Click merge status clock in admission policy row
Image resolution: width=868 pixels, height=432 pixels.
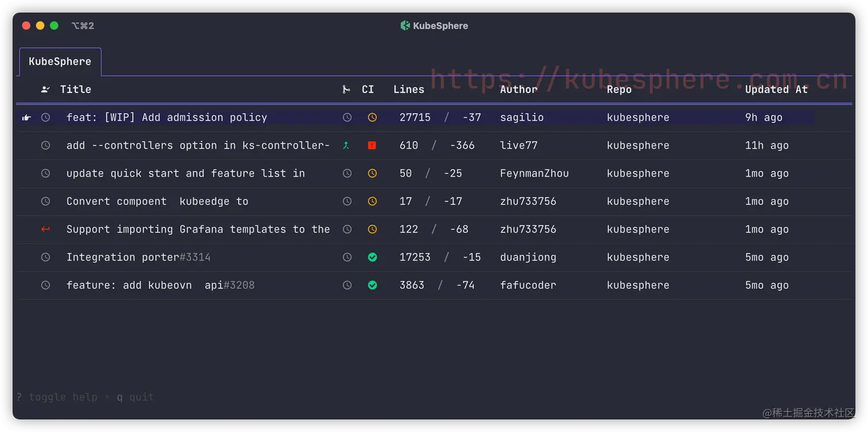(x=347, y=117)
